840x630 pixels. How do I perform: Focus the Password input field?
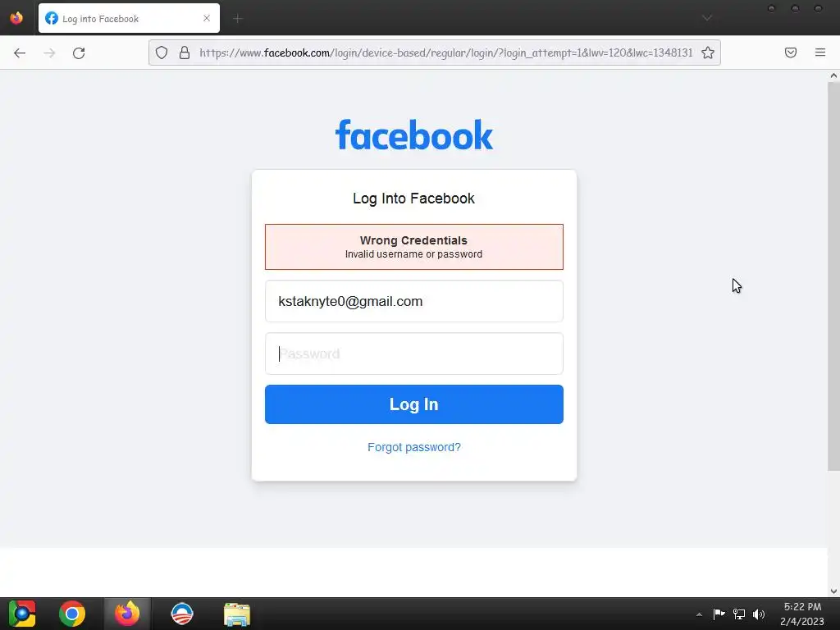(x=414, y=354)
